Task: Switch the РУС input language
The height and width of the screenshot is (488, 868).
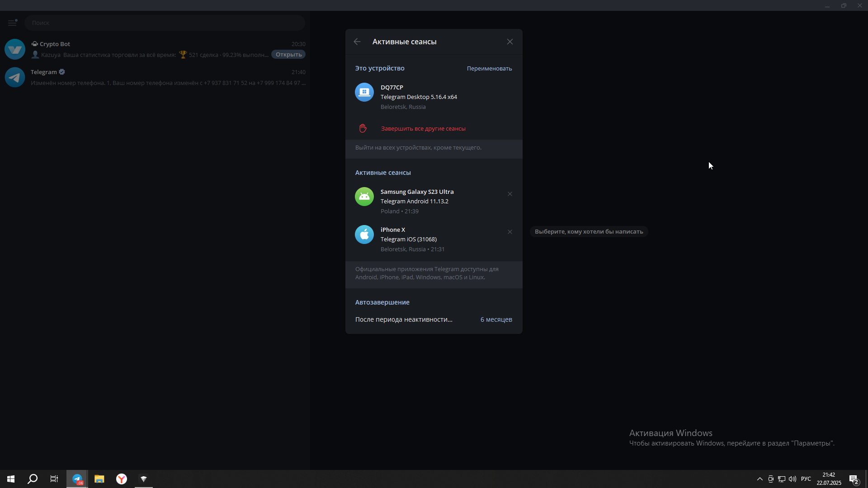Action: pyautogui.click(x=806, y=479)
